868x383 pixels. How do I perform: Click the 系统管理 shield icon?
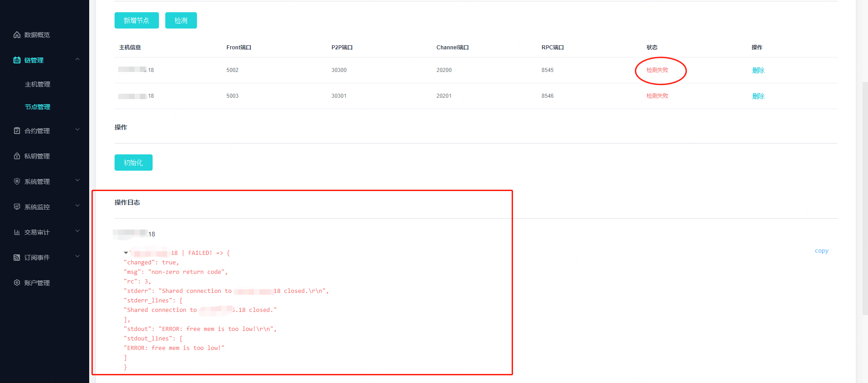pyautogui.click(x=17, y=182)
